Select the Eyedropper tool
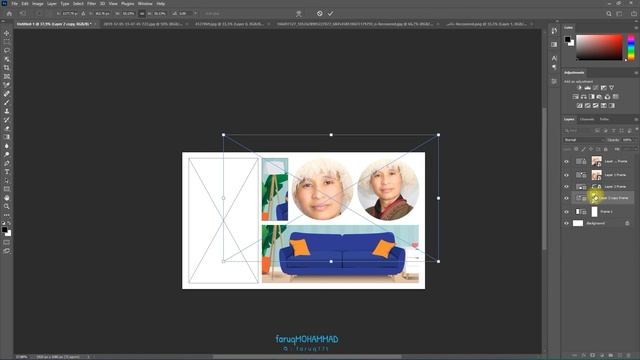The height and width of the screenshot is (360, 640). click(7, 85)
